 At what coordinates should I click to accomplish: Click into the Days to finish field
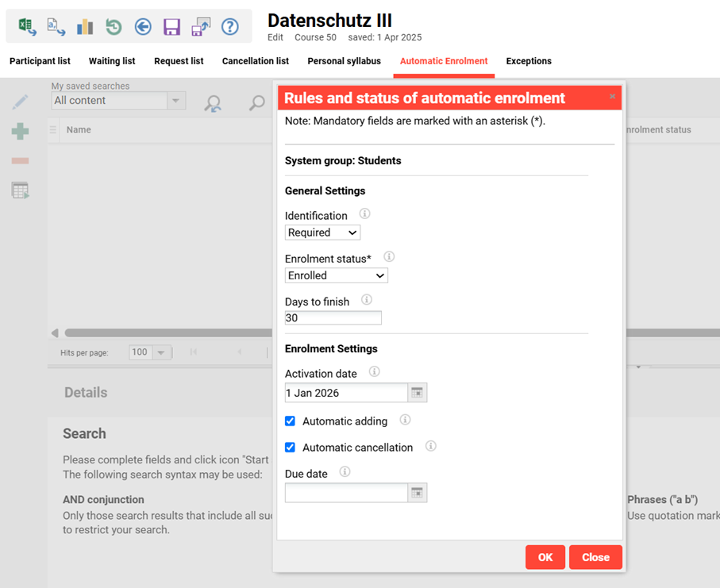click(333, 318)
